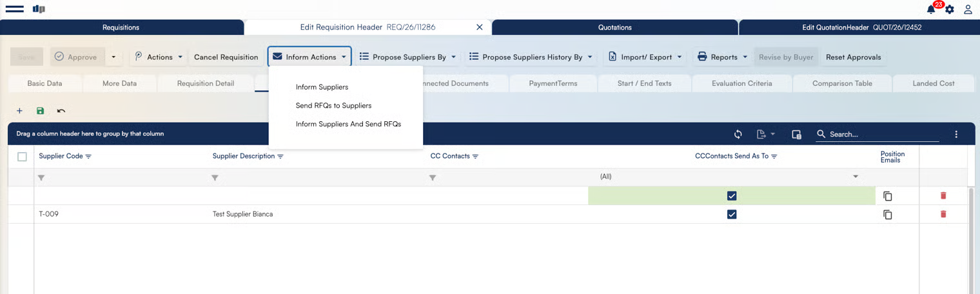
Task: Click the Reset Approvals button
Action: pyautogui.click(x=853, y=57)
